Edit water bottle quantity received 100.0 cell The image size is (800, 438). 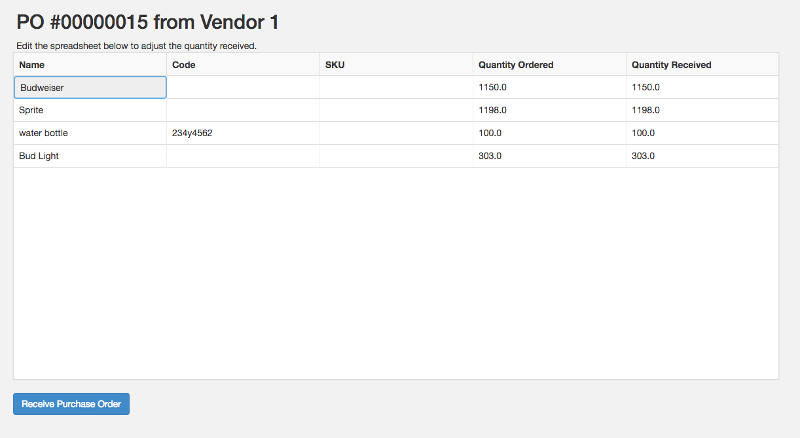point(703,133)
